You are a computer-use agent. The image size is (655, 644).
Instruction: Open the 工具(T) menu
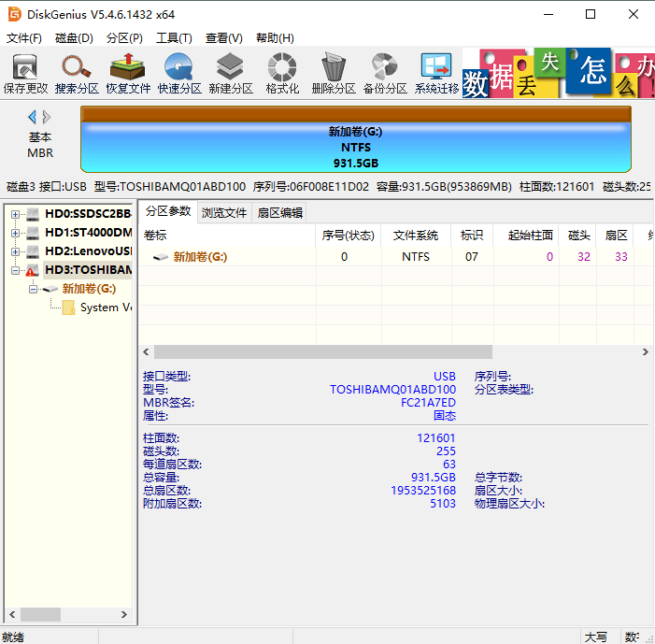pos(174,38)
